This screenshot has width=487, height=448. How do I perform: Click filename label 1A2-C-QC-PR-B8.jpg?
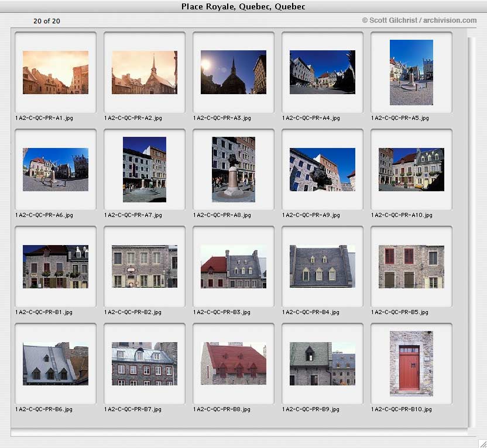pyautogui.click(x=222, y=409)
